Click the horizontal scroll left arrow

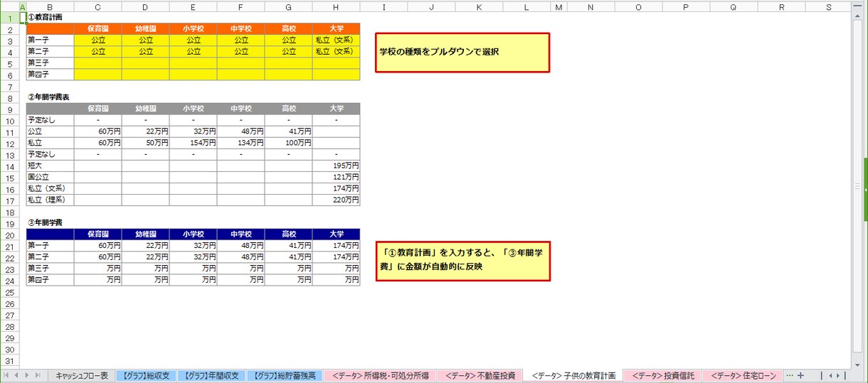[831, 375]
